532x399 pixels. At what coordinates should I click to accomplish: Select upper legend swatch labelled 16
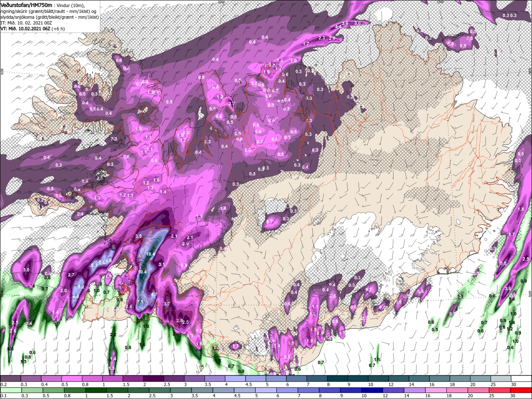coord(439,379)
